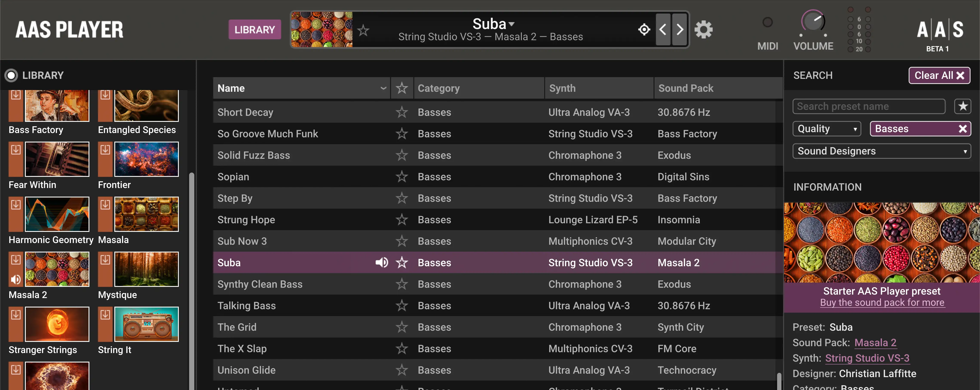Open the Quality filter dropdown
The height and width of the screenshot is (390, 980).
pos(826,129)
